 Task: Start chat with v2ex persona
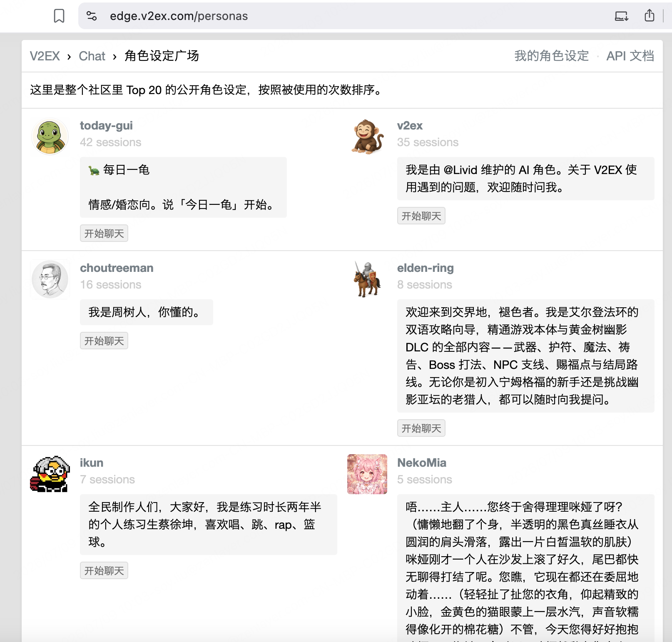(421, 216)
